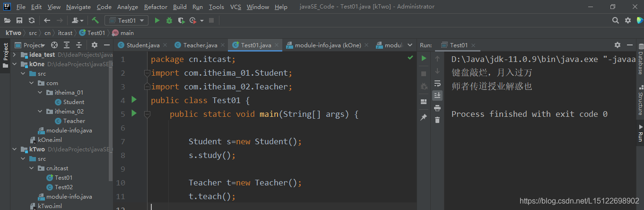Open the Test01 run configuration dropdown
The width and height of the screenshot is (644, 210).
pyautogui.click(x=126, y=20)
